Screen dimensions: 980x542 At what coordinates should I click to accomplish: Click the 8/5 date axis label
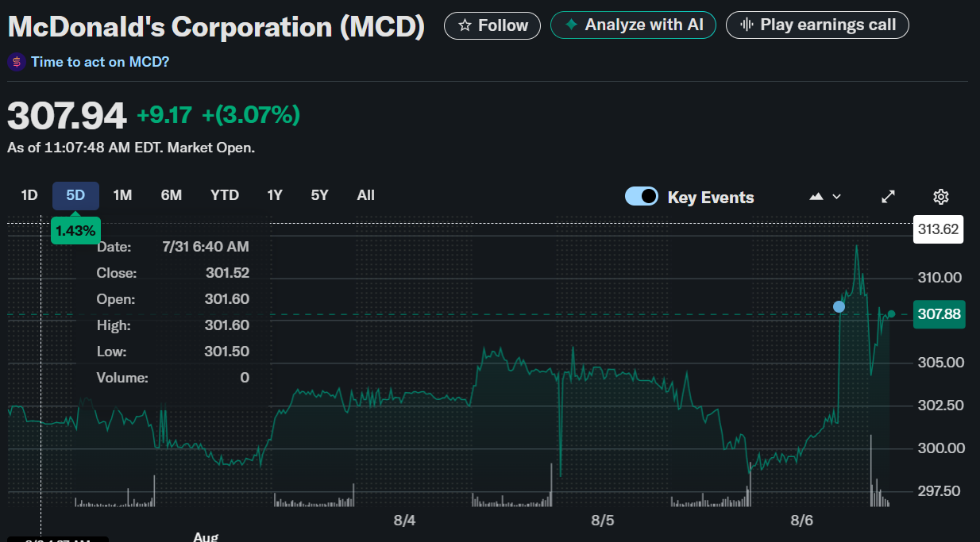tap(603, 521)
